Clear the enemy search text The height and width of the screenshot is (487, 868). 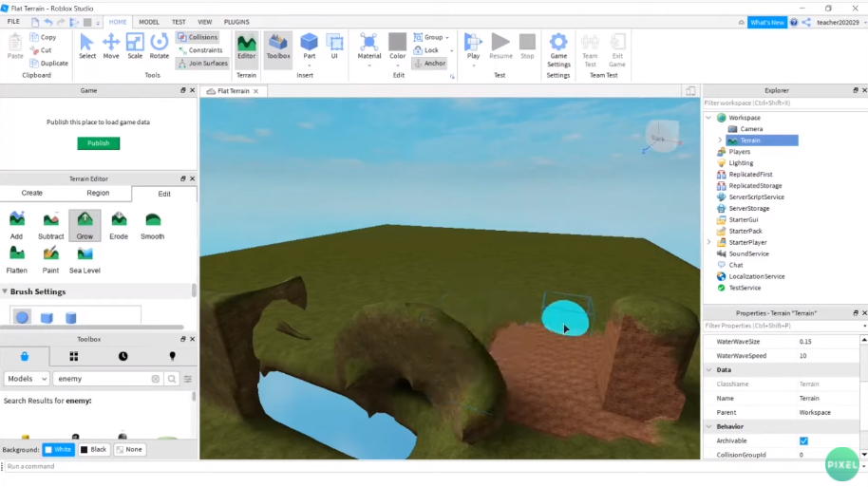(156, 379)
